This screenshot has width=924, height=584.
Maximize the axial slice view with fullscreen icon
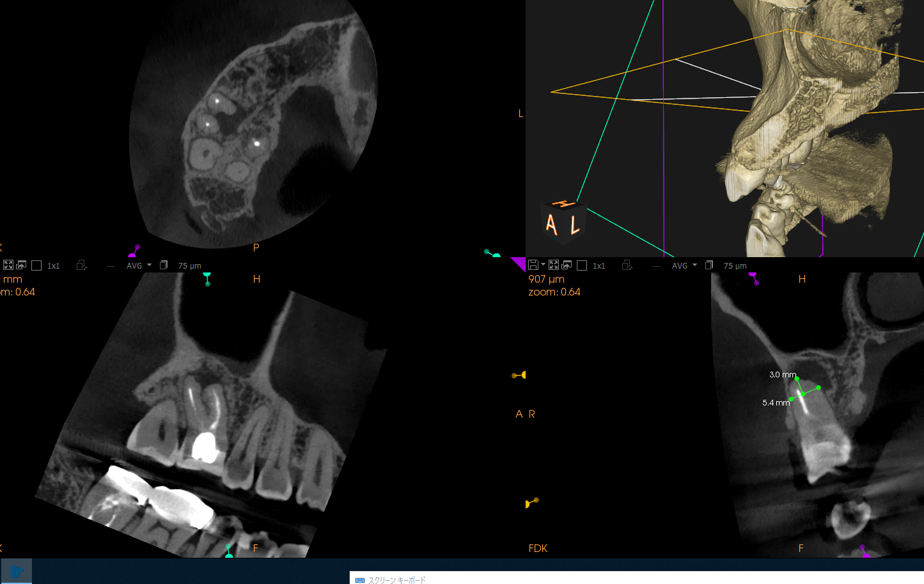[8, 265]
